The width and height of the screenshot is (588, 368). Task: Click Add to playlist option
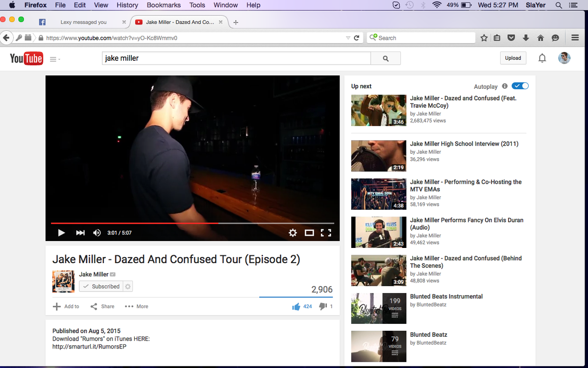pos(66,306)
